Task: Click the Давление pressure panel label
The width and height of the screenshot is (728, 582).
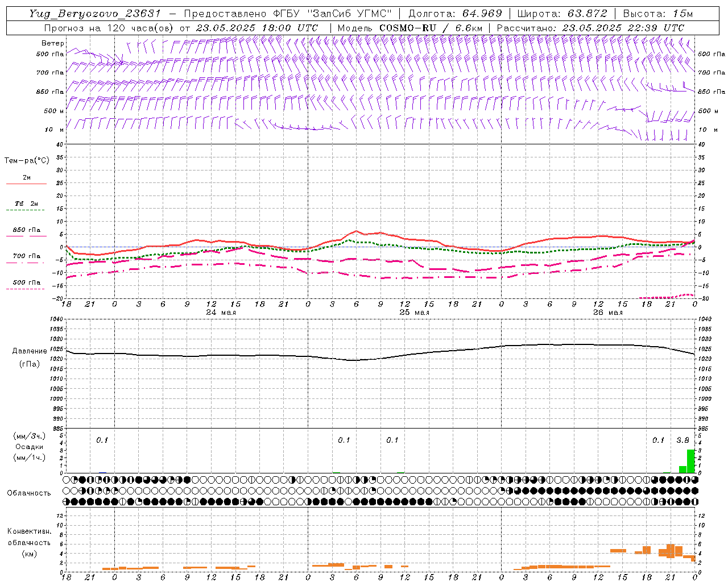Action: coord(30,351)
